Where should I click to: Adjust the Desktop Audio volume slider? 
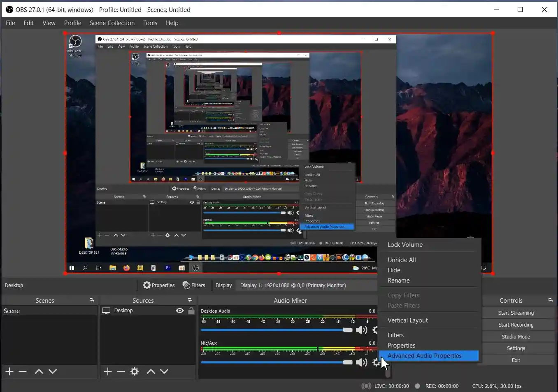click(277, 330)
